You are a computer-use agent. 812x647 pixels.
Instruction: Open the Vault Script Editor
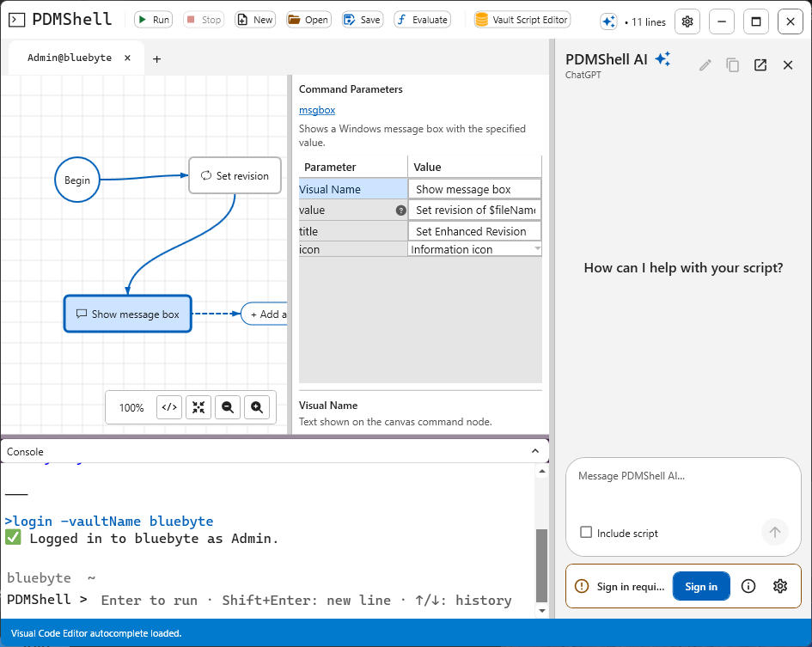(x=522, y=20)
